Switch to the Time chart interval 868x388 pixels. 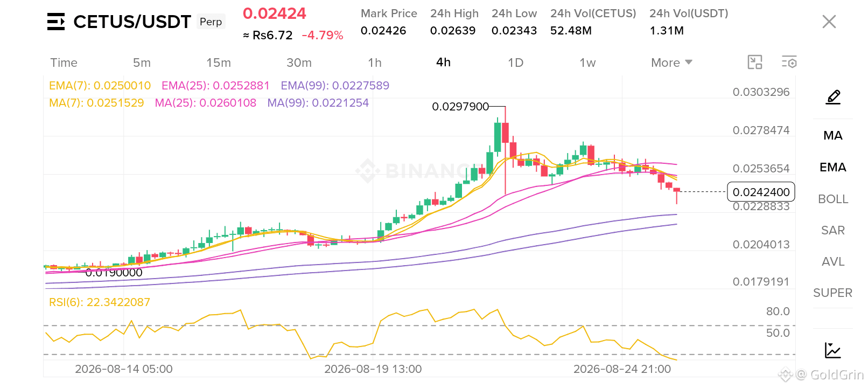click(x=64, y=63)
